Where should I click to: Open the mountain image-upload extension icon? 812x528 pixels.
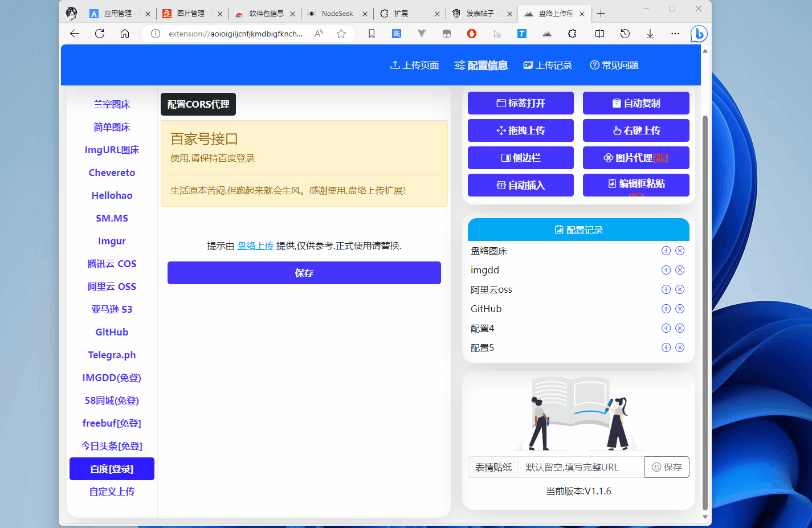pyautogui.click(x=547, y=34)
